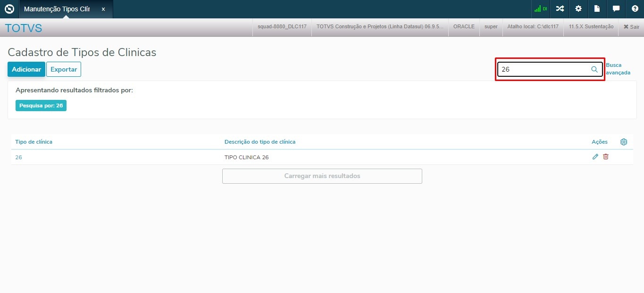Click the Pesquisa por: 26 filter tag
This screenshot has width=644, height=293.
[41, 106]
